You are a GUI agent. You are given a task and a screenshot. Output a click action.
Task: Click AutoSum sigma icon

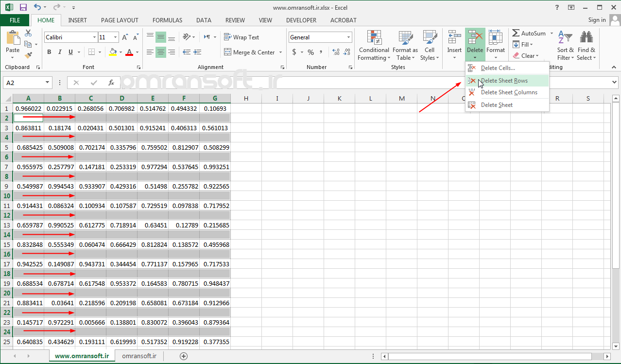[x=516, y=34]
